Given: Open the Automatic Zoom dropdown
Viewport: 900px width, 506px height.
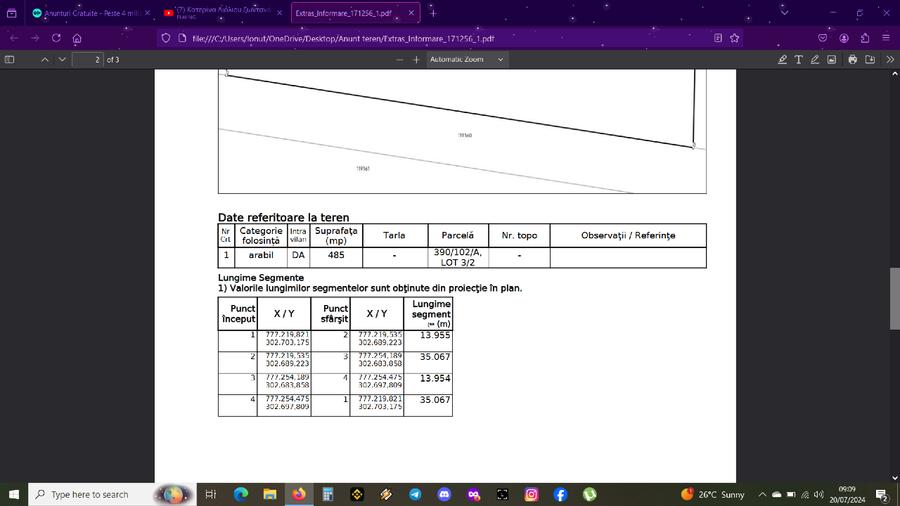Looking at the screenshot, I should click(468, 59).
